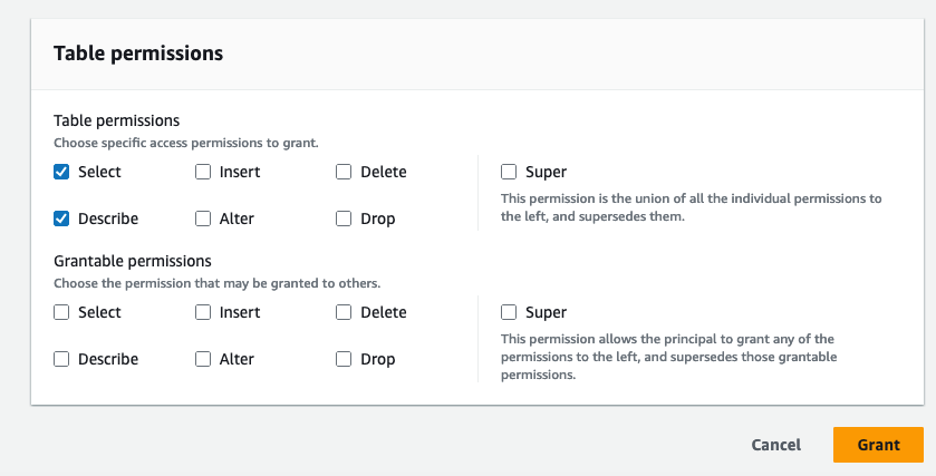
Task: Click the table Super permission description text
Action: (x=690, y=207)
